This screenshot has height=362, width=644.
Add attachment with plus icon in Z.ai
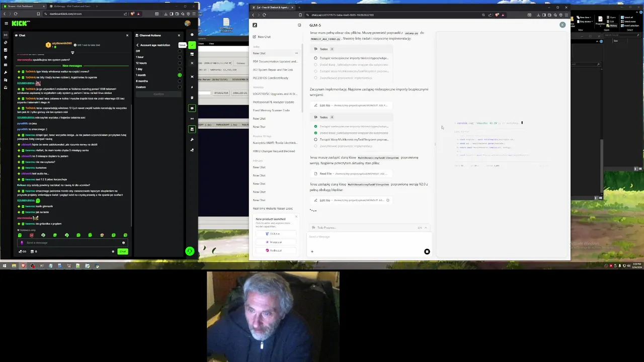click(312, 251)
